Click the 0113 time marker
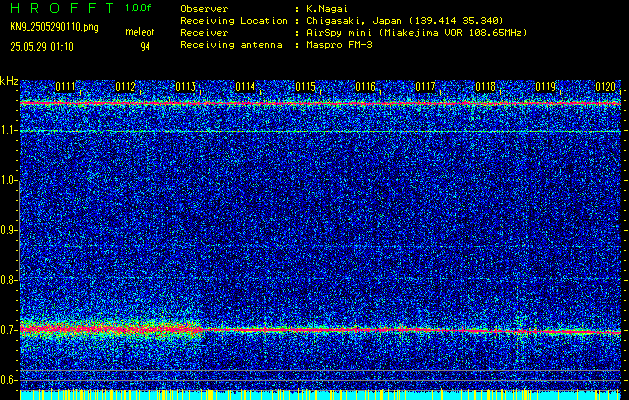The image size is (629, 400). coord(185,87)
